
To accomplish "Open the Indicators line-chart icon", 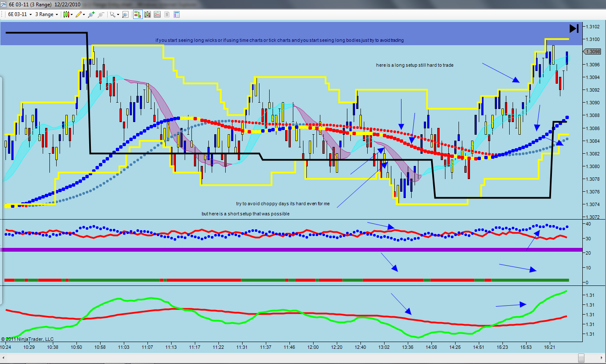I will (x=157, y=14).
